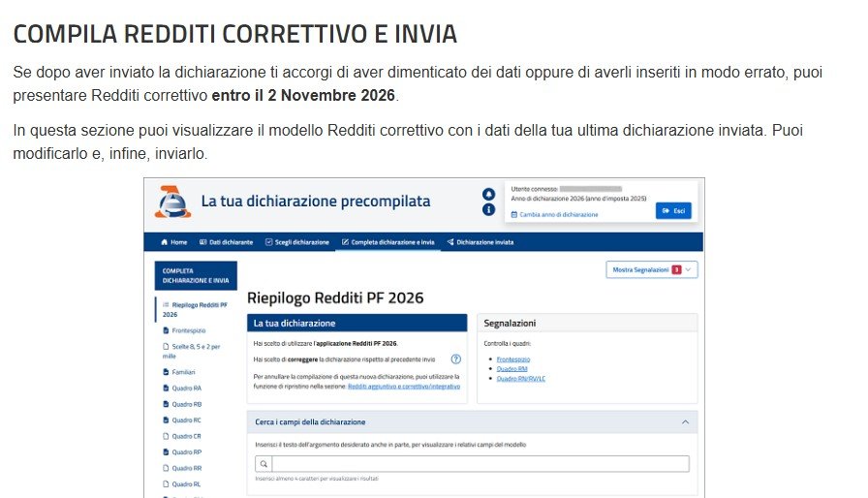The image size is (868, 498).
Task: Collapse Cerca i campi della dichiarazione panel
Action: coord(685,422)
